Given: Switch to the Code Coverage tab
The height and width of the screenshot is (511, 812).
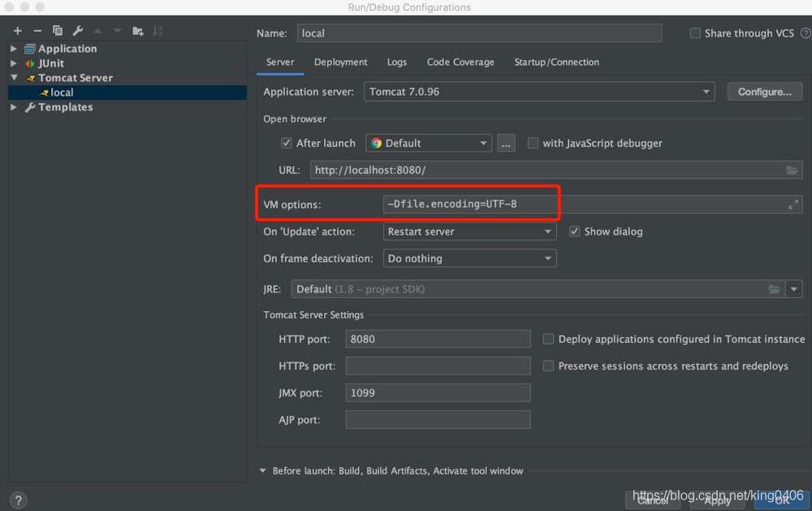Looking at the screenshot, I should [x=460, y=63].
